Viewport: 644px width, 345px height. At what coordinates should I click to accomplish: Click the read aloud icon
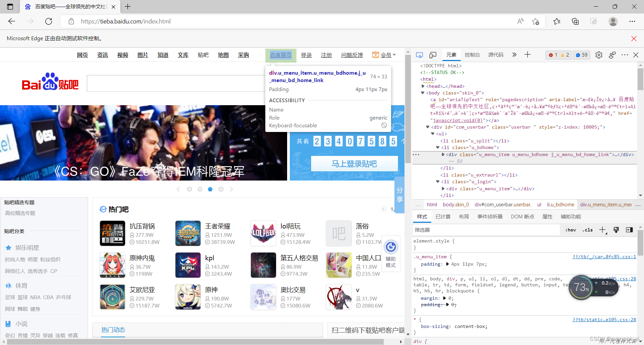pos(521,21)
